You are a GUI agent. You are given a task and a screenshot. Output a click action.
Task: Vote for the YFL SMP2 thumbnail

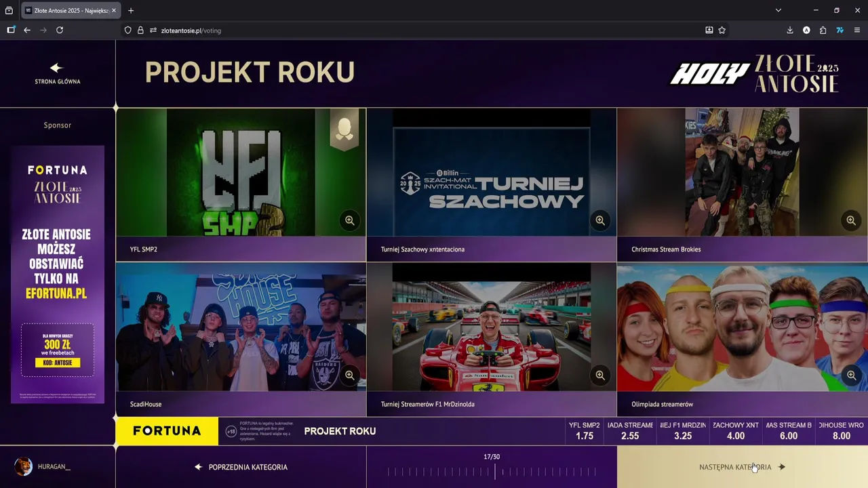pyautogui.click(x=241, y=172)
